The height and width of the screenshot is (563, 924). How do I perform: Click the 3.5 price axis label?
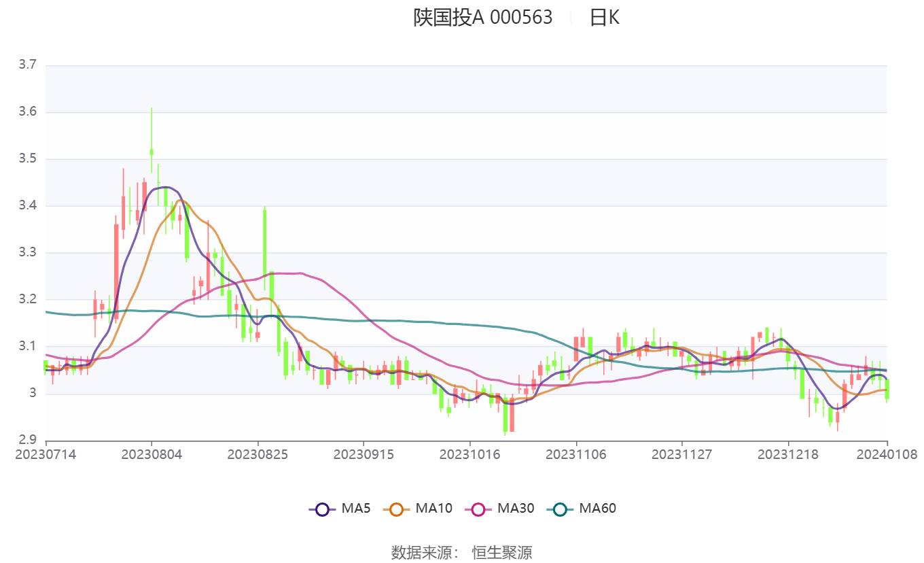27,159
